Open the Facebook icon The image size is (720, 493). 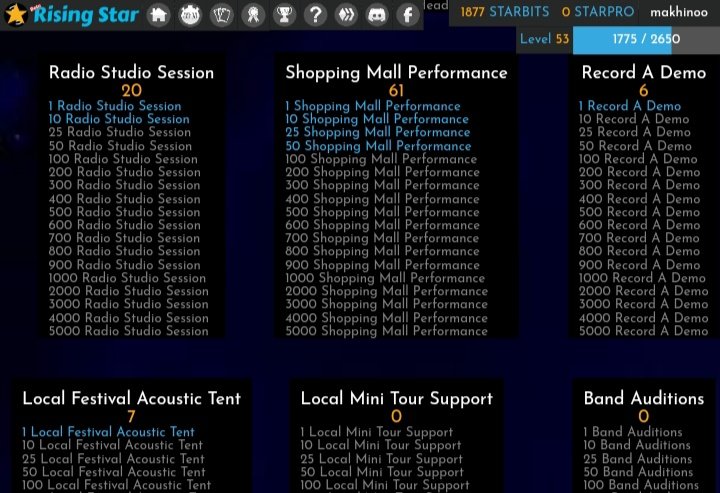coord(408,15)
